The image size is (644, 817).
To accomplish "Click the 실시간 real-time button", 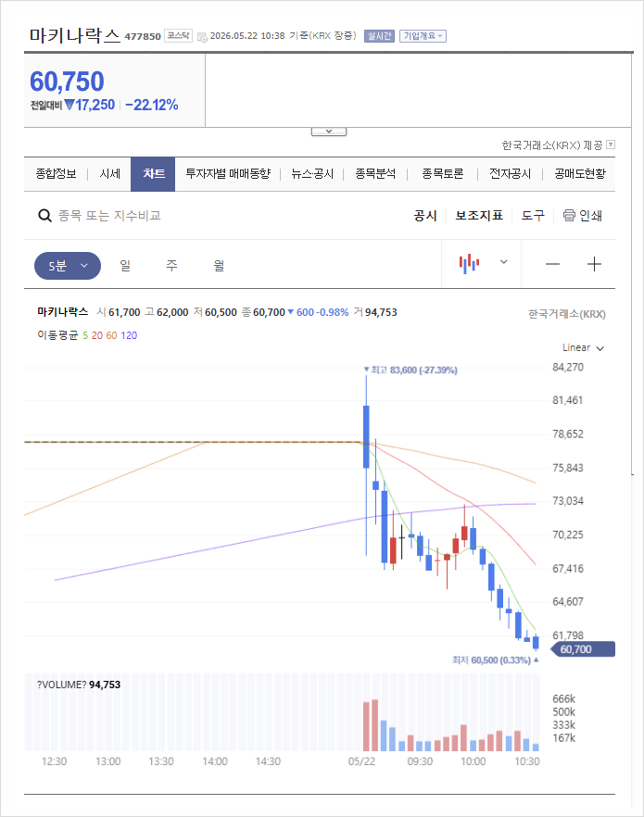I will (x=379, y=36).
